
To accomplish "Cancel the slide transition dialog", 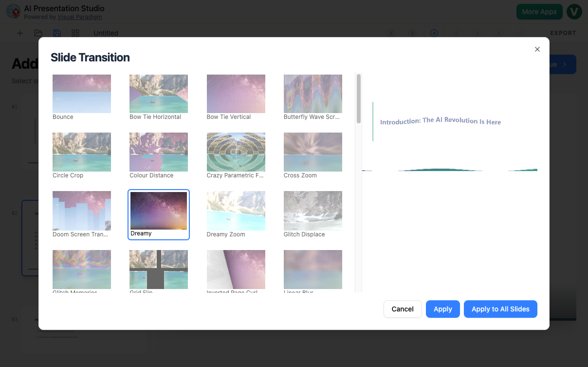I will click(403, 309).
